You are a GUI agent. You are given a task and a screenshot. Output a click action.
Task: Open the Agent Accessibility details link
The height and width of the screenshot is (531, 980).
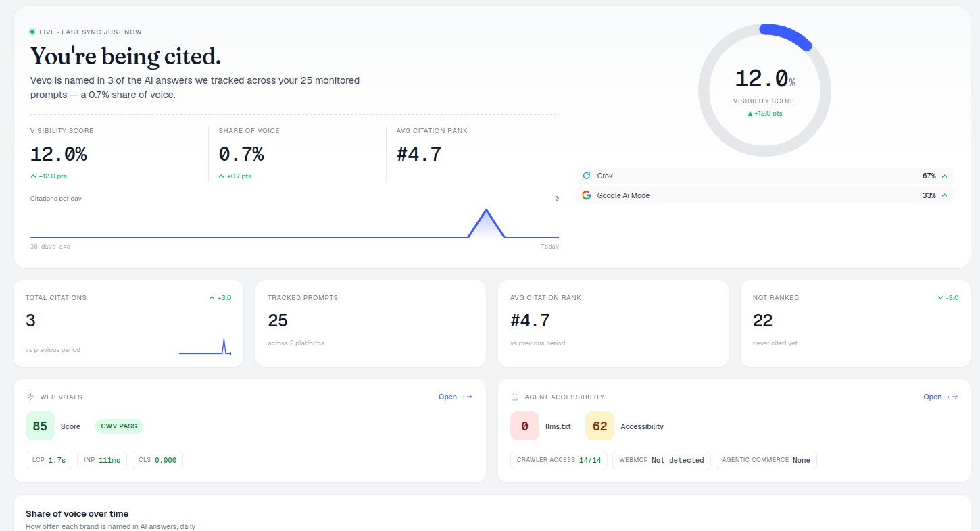click(941, 397)
